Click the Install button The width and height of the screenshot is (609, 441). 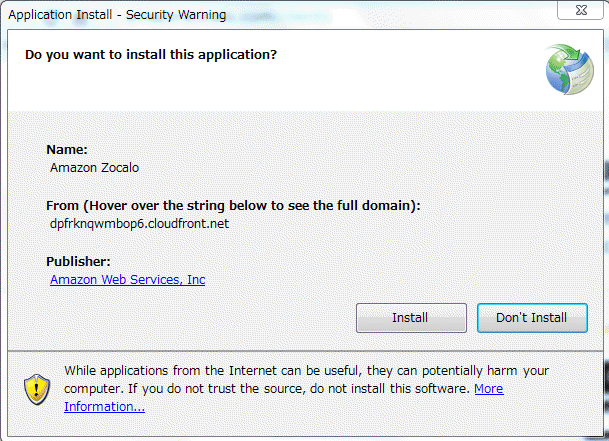pyautogui.click(x=411, y=318)
